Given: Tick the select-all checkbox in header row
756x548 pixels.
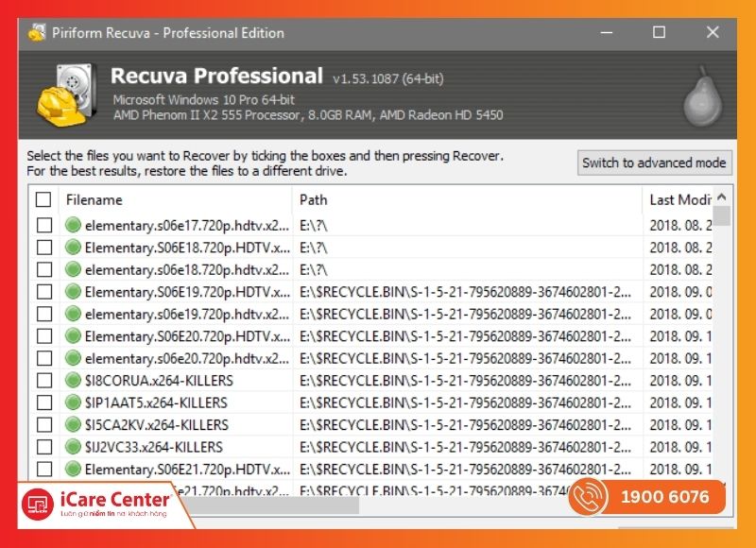Looking at the screenshot, I should pyautogui.click(x=43, y=200).
